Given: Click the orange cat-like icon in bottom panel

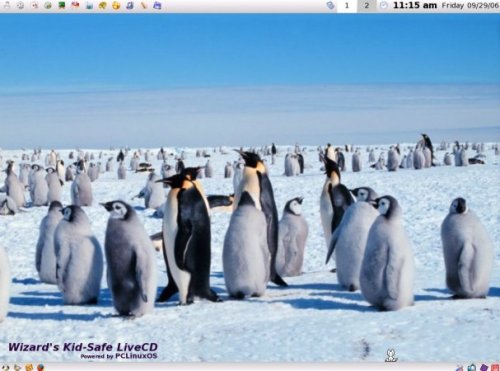Looking at the screenshot, I should click(29, 367).
